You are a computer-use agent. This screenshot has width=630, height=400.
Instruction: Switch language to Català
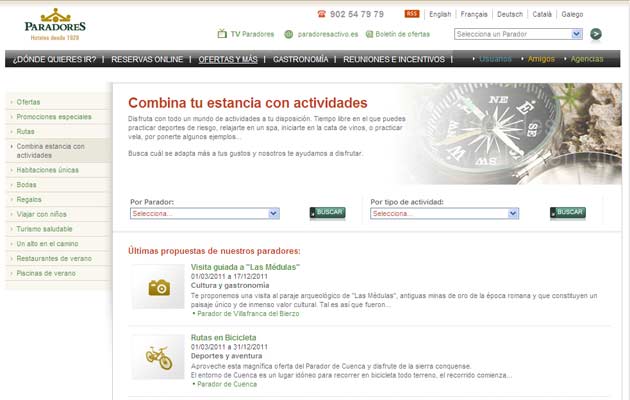[x=542, y=14]
